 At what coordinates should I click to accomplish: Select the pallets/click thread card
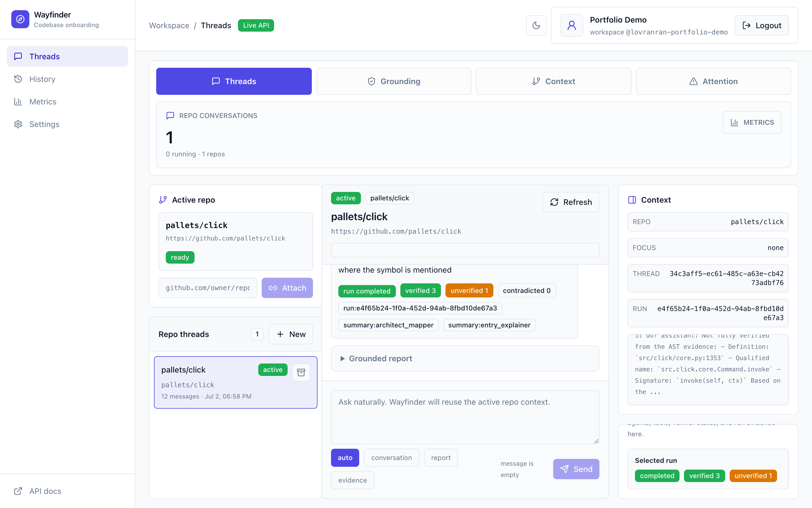coord(235,382)
